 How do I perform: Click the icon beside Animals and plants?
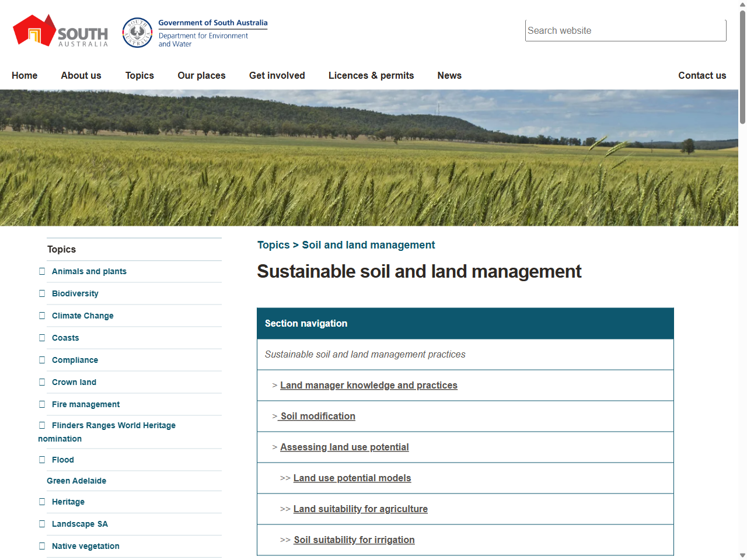point(42,271)
